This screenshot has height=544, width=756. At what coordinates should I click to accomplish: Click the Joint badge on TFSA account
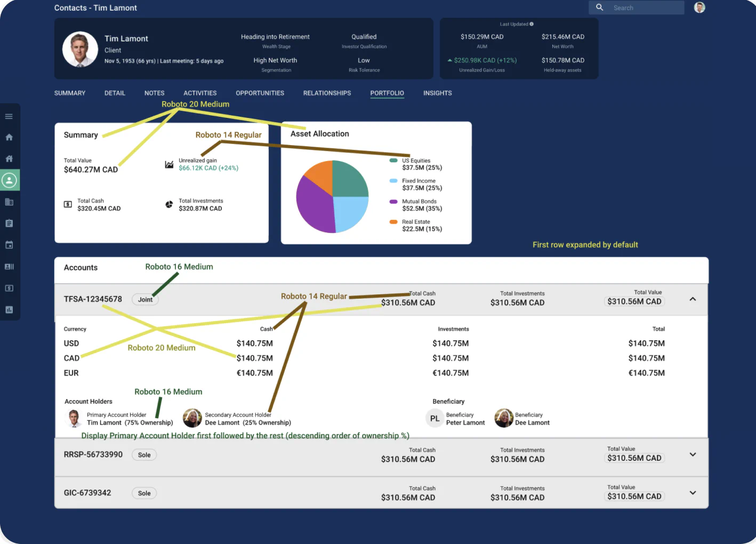point(145,300)
